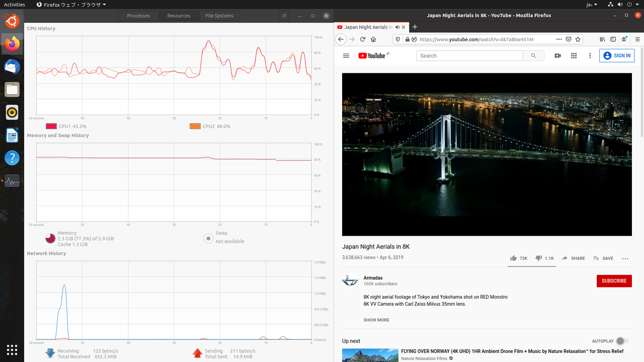
Task: Launch Firefox from the dock
Action: (x=12, y=44)
